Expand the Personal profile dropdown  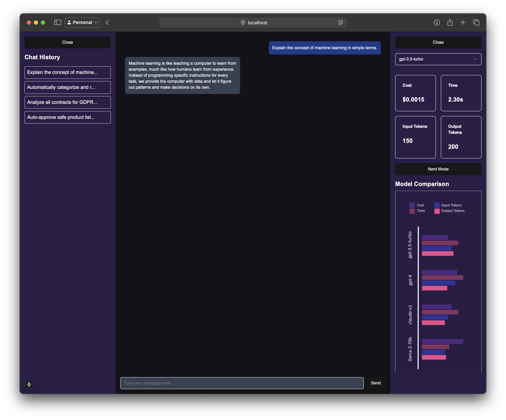click(82, 22)
